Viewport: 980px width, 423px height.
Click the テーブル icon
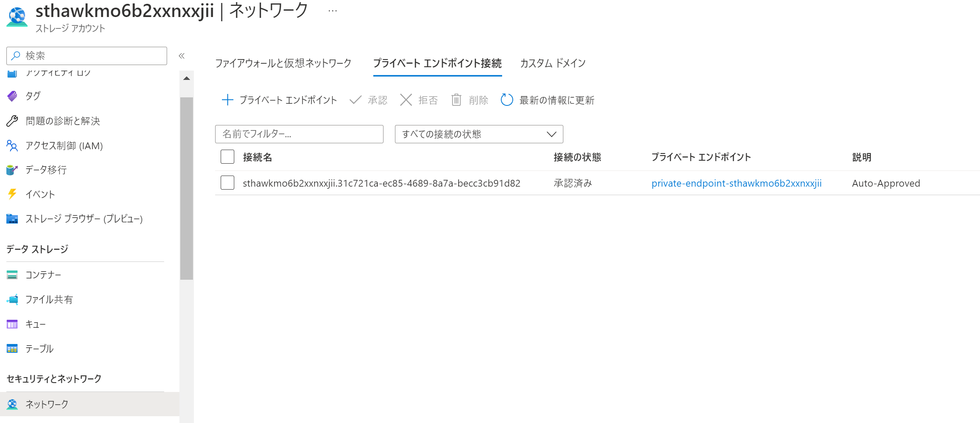click(12, 349)
